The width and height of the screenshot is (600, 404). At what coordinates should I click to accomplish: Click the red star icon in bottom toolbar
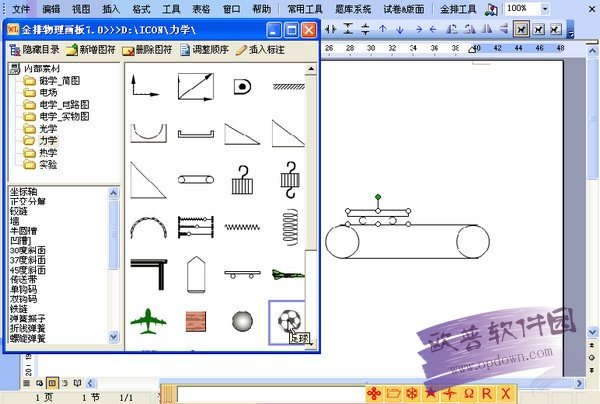click(430, 393)
